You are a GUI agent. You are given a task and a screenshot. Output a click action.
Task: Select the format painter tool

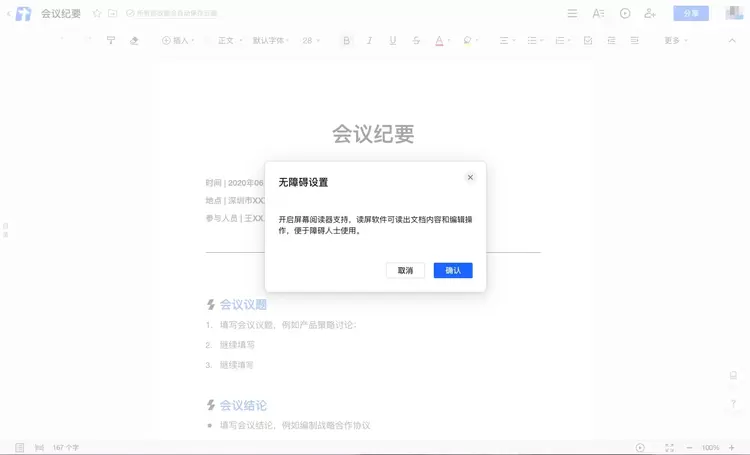click(111, 41)
